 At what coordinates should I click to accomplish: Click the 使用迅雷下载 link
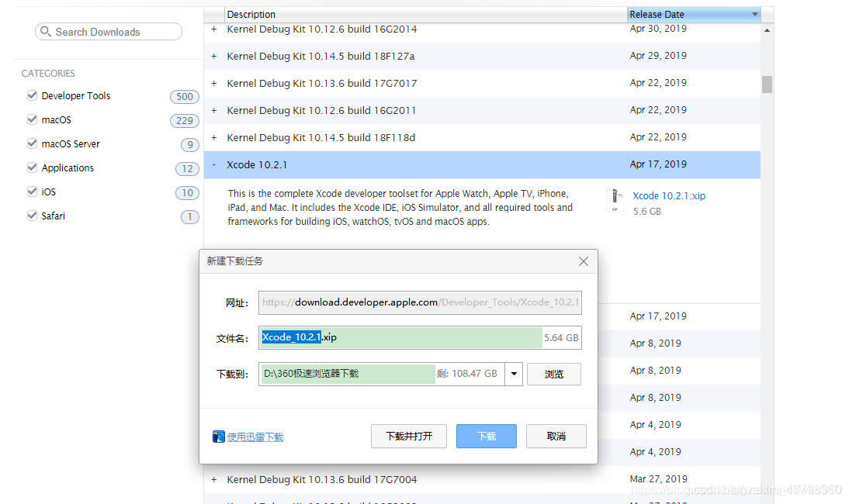[255, 437]
